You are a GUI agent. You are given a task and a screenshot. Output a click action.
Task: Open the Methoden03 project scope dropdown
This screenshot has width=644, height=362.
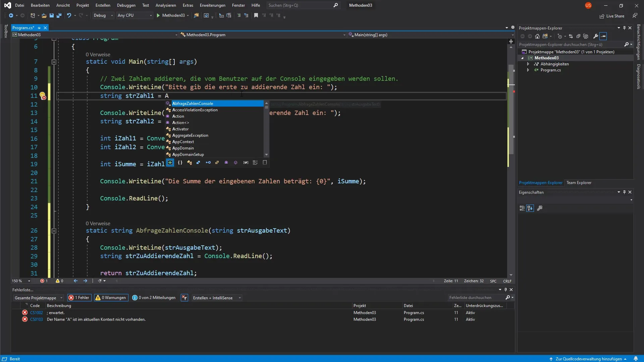95,35
